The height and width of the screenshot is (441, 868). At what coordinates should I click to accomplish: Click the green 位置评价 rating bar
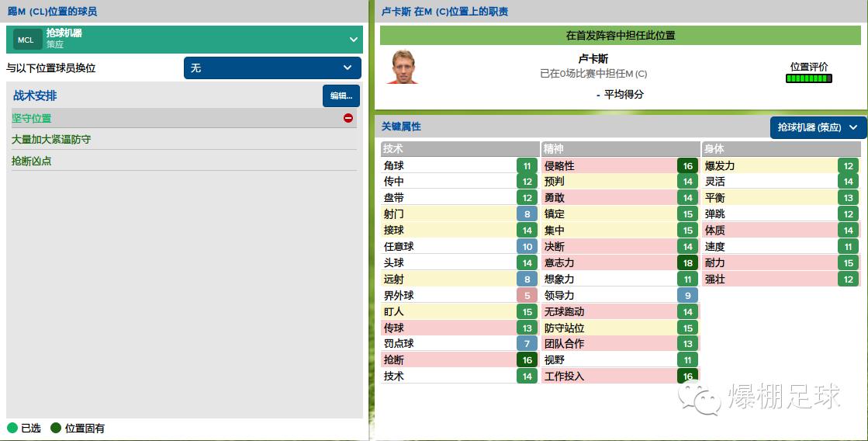point(809,78)
